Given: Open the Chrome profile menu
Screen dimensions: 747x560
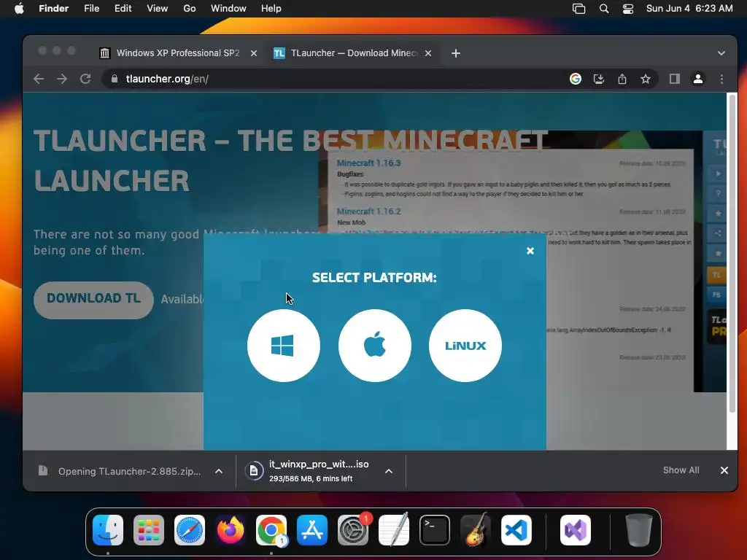Looking at the screenshot, I should [698, 79].
